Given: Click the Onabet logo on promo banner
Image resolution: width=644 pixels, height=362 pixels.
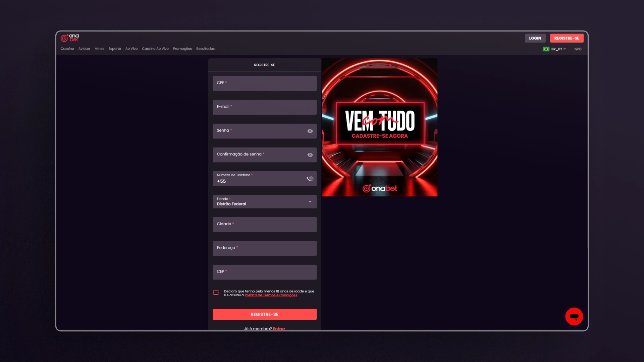Looking at the screenshot, I should pyautogui.click(x=380, y=189).
